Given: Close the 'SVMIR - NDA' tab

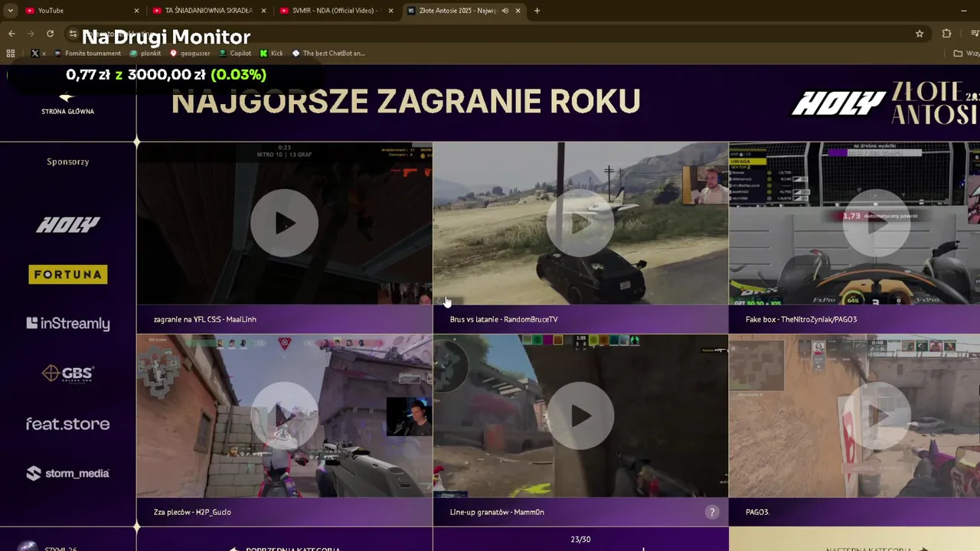Looking at the screenshot, I should pyautogui.click(x=391, y=11).
